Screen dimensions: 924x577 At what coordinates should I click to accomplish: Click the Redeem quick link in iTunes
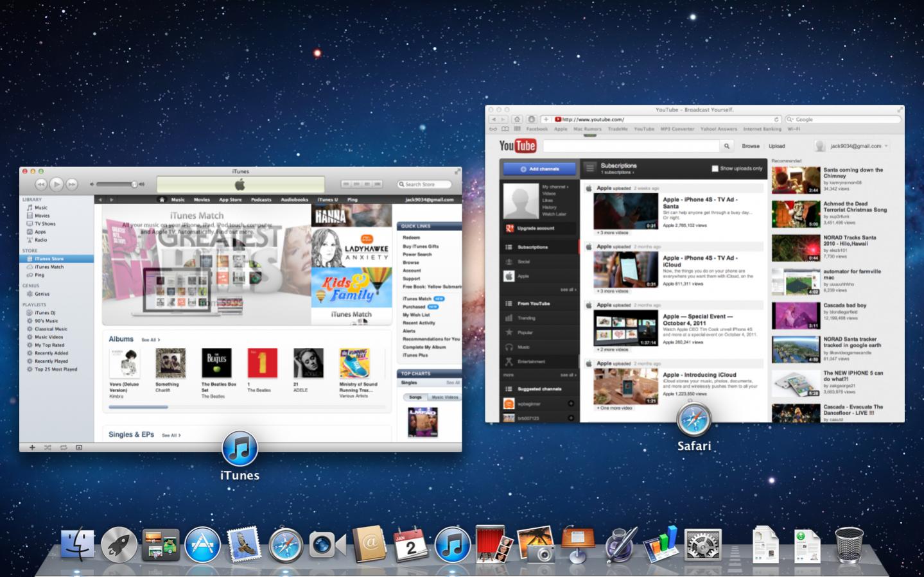point(411,237)
